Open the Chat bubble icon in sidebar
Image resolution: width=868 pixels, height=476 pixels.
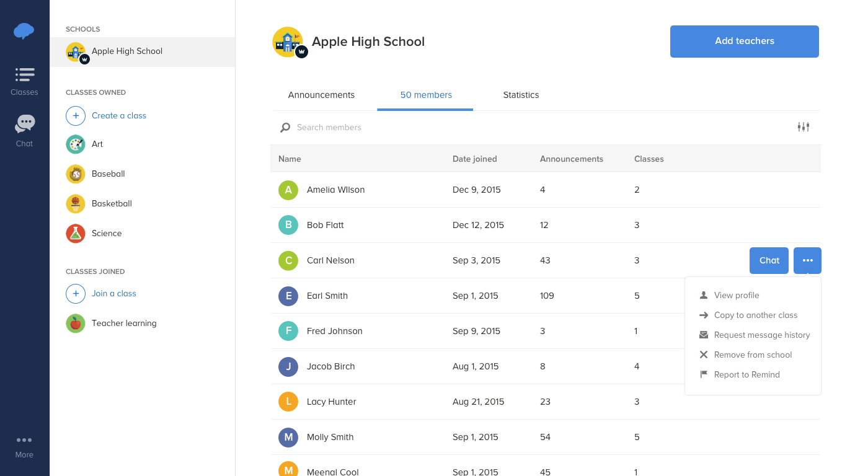25,123
